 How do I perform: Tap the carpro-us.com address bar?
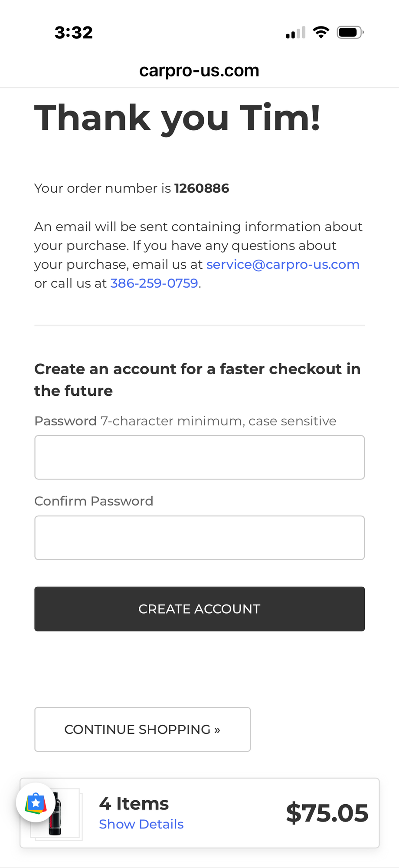199,70
